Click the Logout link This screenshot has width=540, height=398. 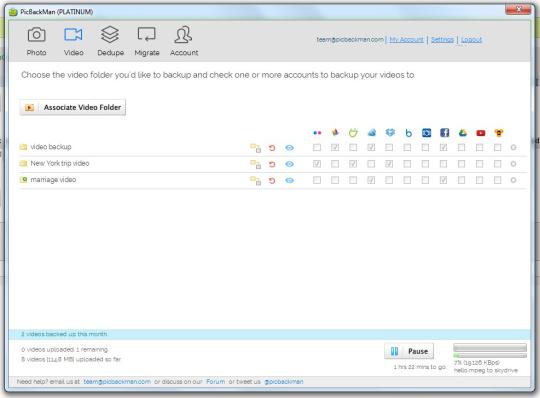(x=471, y=40)
